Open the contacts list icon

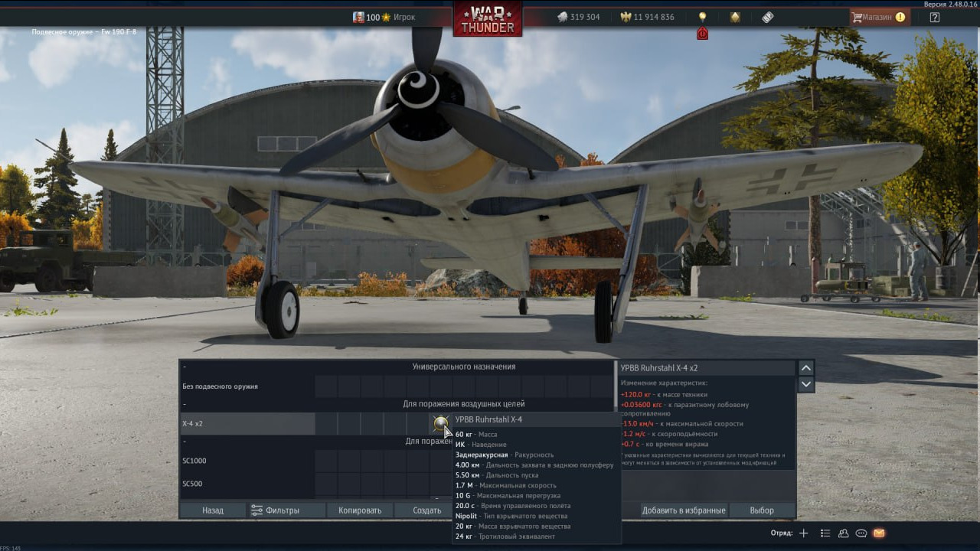[x=825, y=533]
